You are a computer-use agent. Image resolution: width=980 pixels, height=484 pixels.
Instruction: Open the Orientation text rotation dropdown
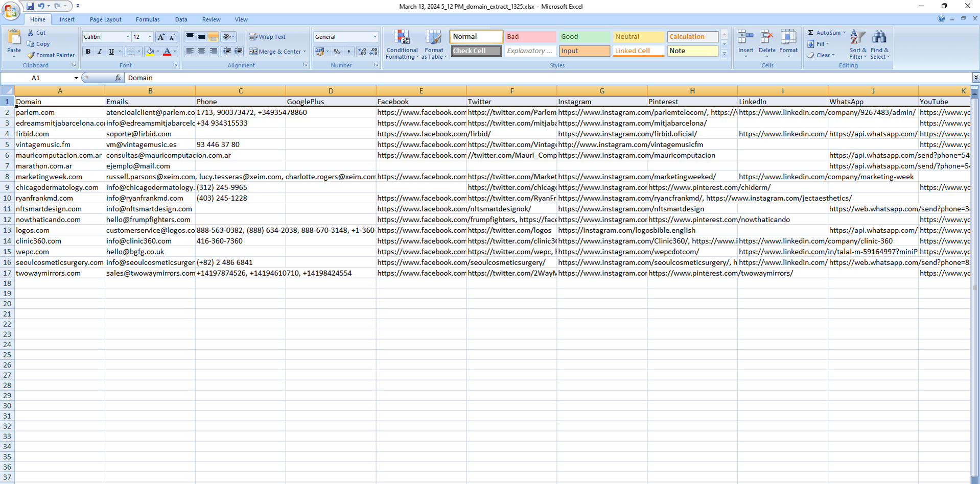coord(229,37)
